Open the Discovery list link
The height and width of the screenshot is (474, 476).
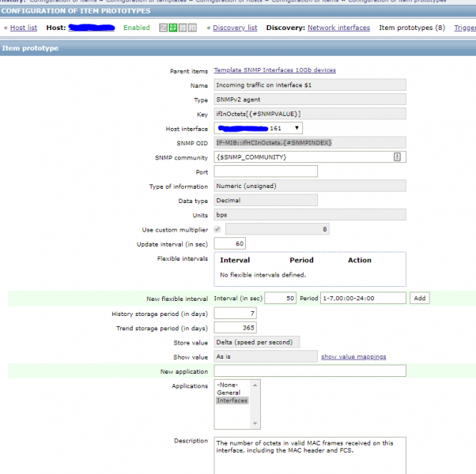[235, 28]
